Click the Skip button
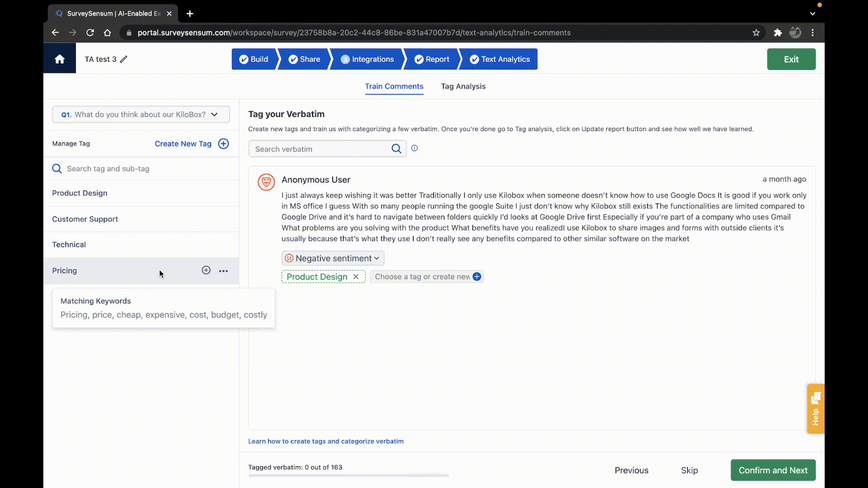 [689, 470]
